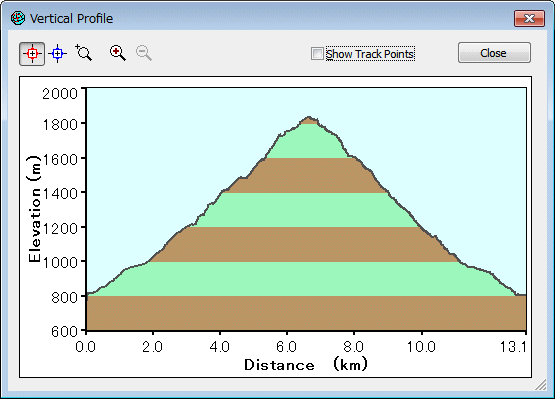Click the Vertical Profile window title

[x=71, y=18]
